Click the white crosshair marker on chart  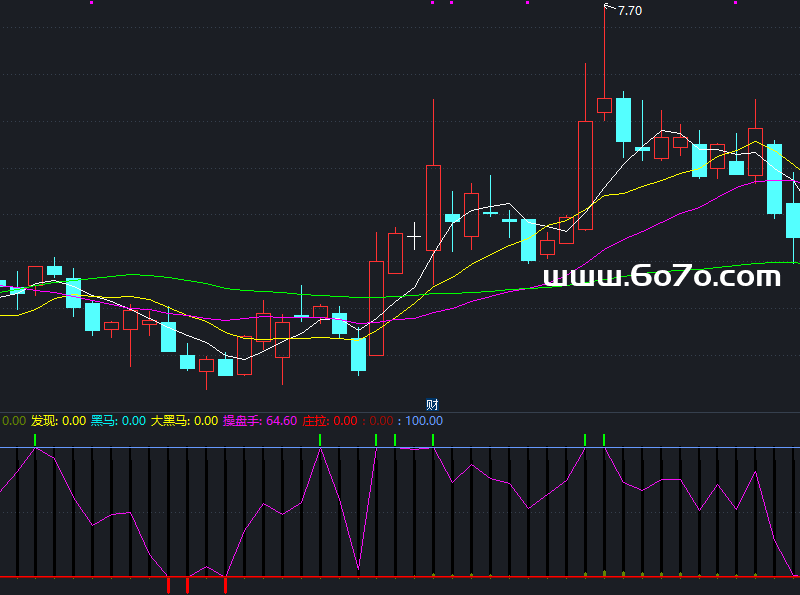click(x=413, y=233)
